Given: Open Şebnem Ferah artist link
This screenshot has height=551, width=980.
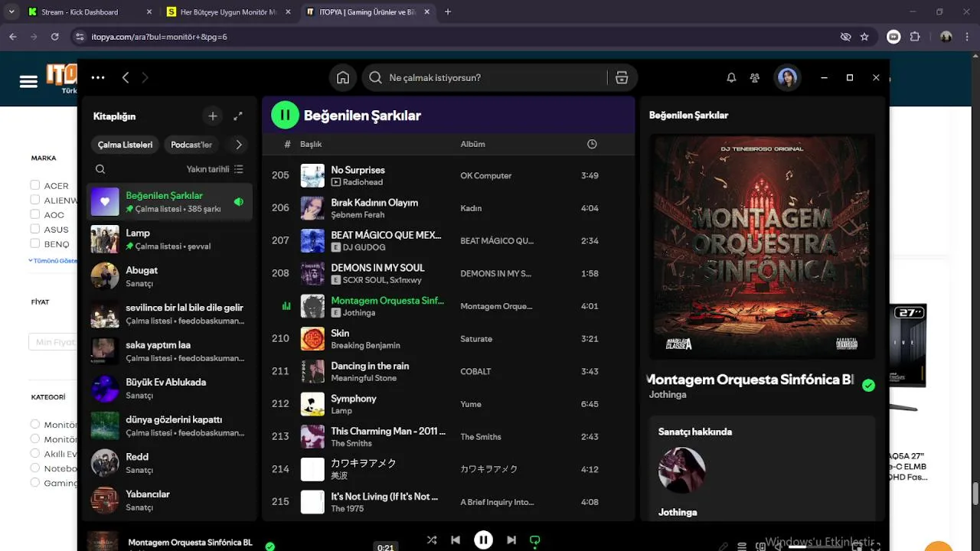Looking at the screenshot, I should pyautogui.click(x=358, y=215).
